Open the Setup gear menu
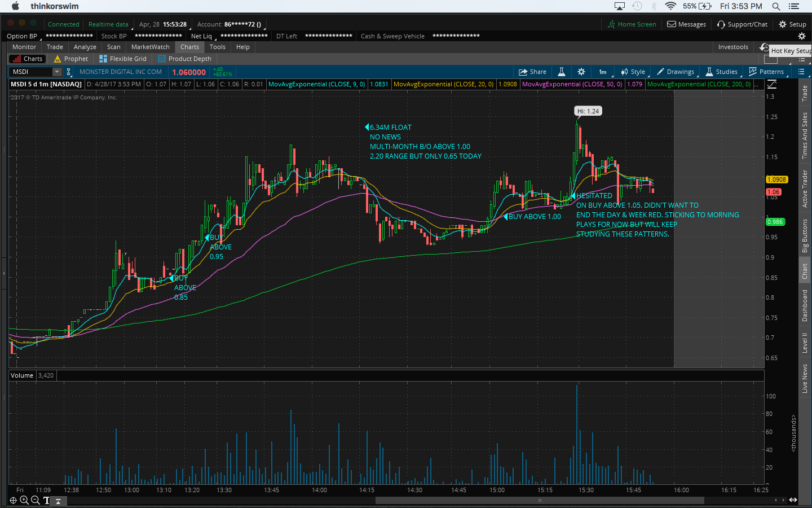 point(792,24)
